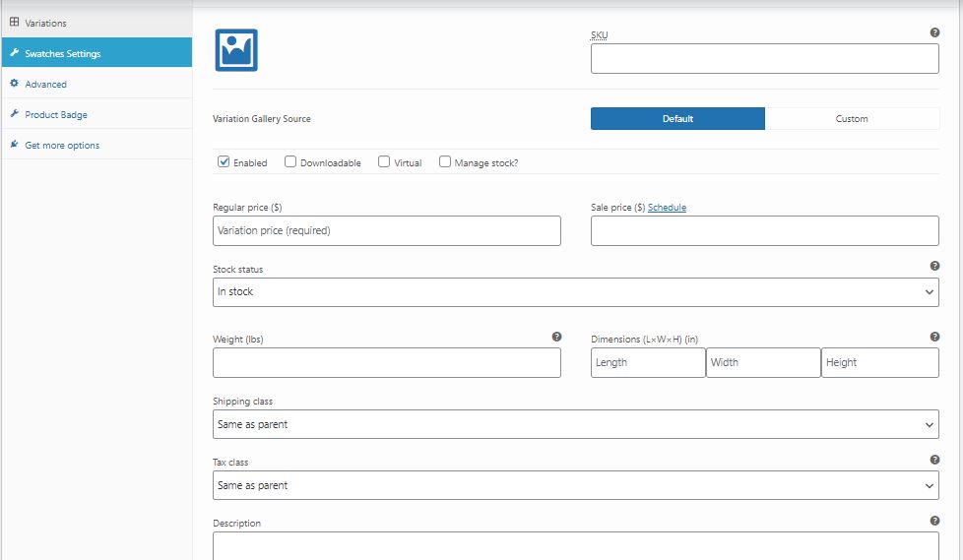Click the Dimensions help question mark icon
The image size is (963, 560).
(x=934, y=337)
